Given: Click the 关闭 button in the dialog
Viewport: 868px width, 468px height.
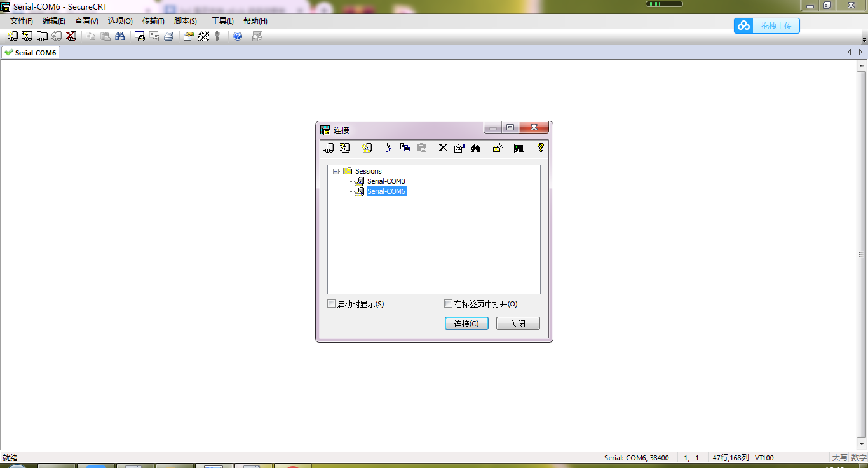Looking at the screenshot, I should (x=518, y=324).
